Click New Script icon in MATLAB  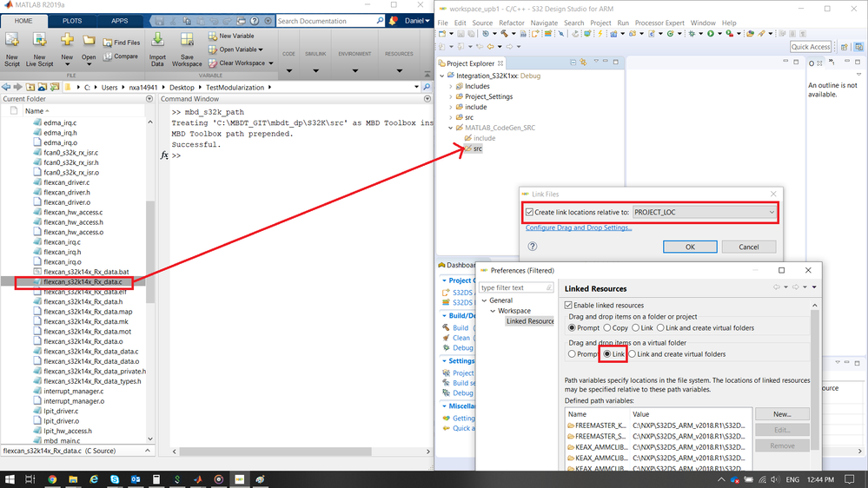coord(11,40)
